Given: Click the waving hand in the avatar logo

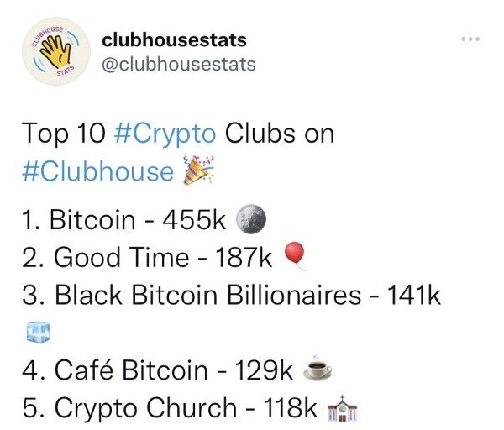Looking at the screenshot, I should pyautogui.click(x=55, y=50).
